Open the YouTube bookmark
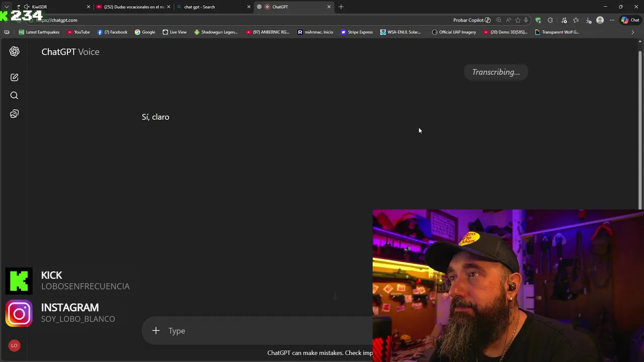 (x=78, y=32)
